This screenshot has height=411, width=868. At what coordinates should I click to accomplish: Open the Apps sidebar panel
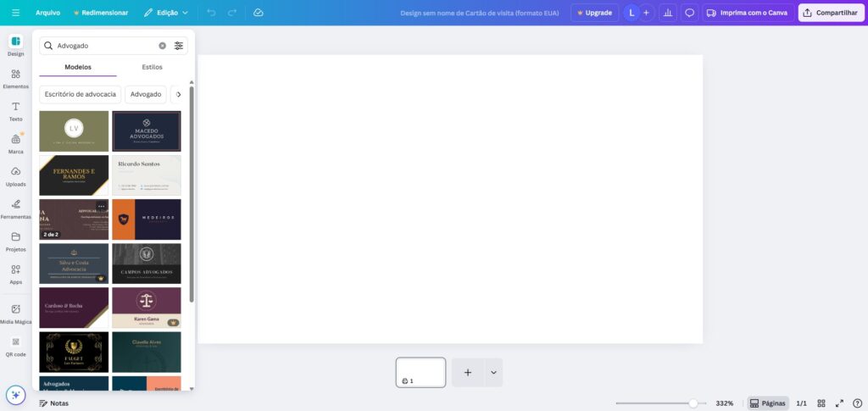[15, 274]
